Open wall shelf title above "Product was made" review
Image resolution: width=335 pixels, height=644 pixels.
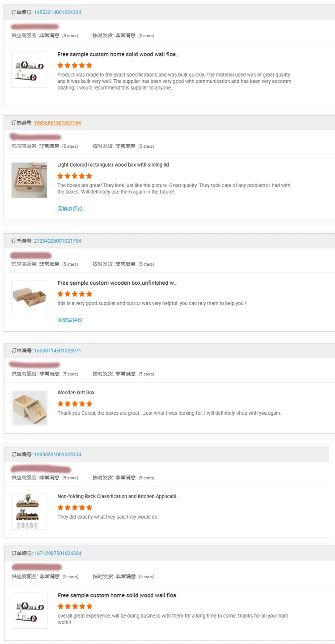tap(118, 55)
